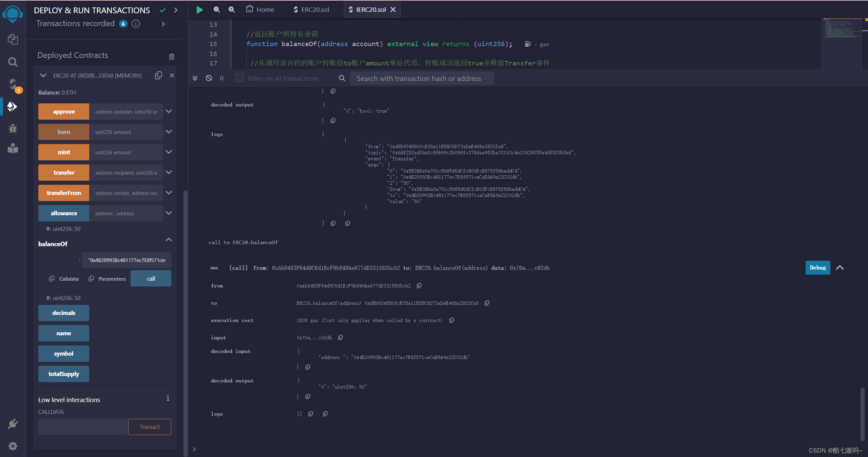868x457 pixels.
Task: Toggle the terminal panel with double chevron
Action: (x=195, y=78)
